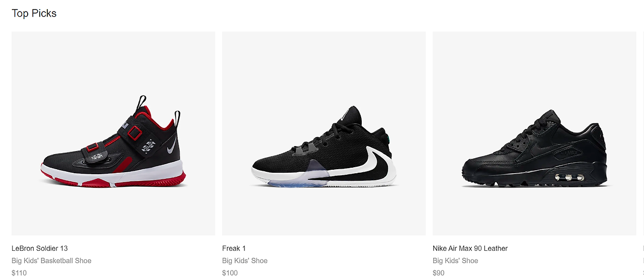Click the visible Air bubble on Air Max 90
The height and width of the screenshot is (280, 644).
569,177
